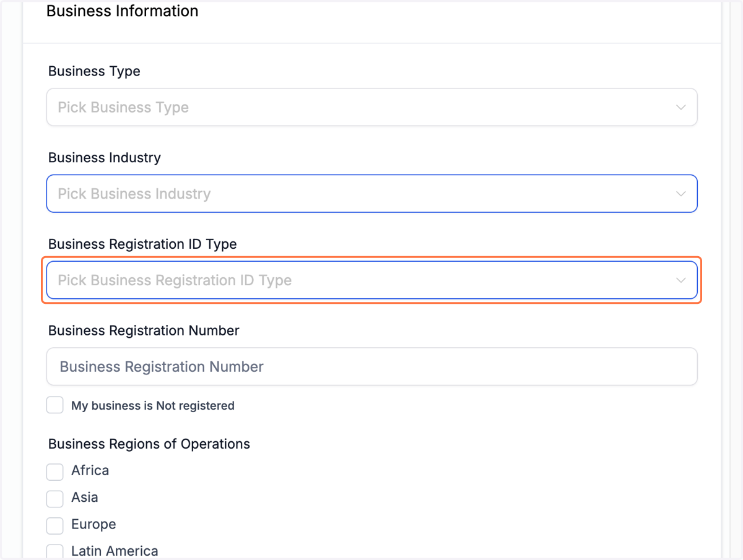743x560 pixels.
Task: Focus the Business Registration Number input
Action: click(371, 367)
